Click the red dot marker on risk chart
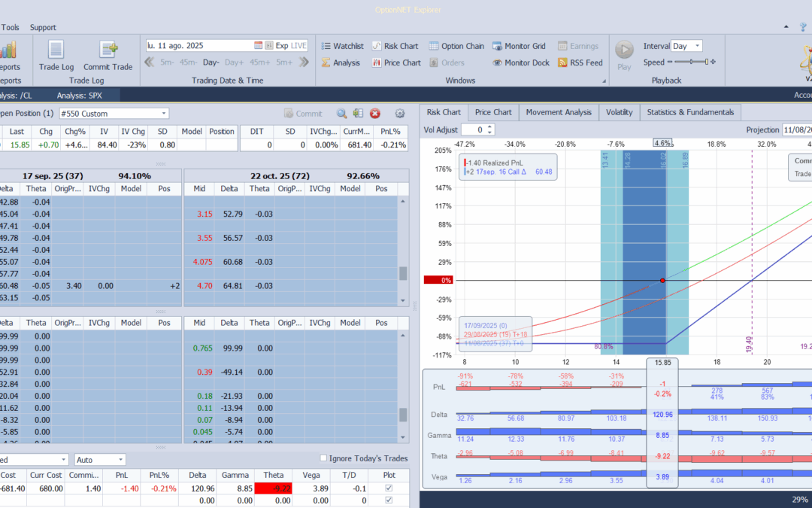The image size is (812, 508). click(x=662, y=281)
